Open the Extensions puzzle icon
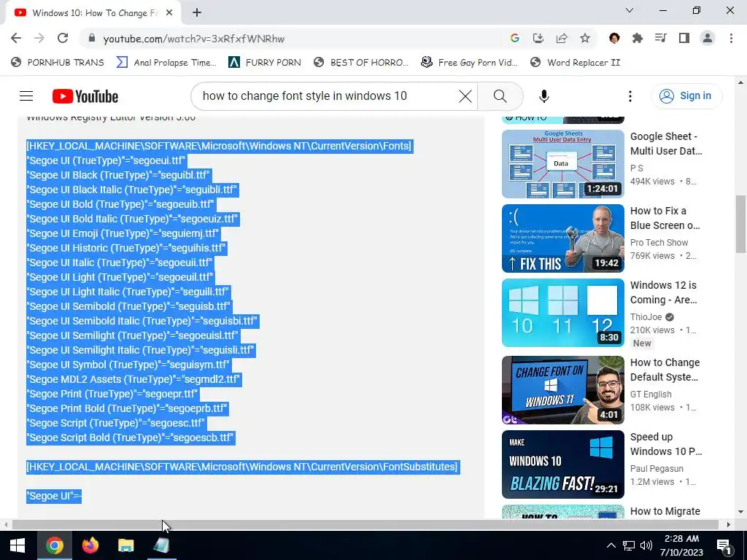The height and width of the screenshot is (560, 747). [638, 38]
